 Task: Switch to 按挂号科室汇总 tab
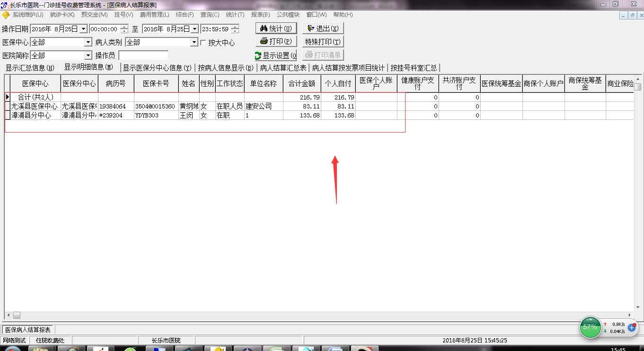[414, 68]
